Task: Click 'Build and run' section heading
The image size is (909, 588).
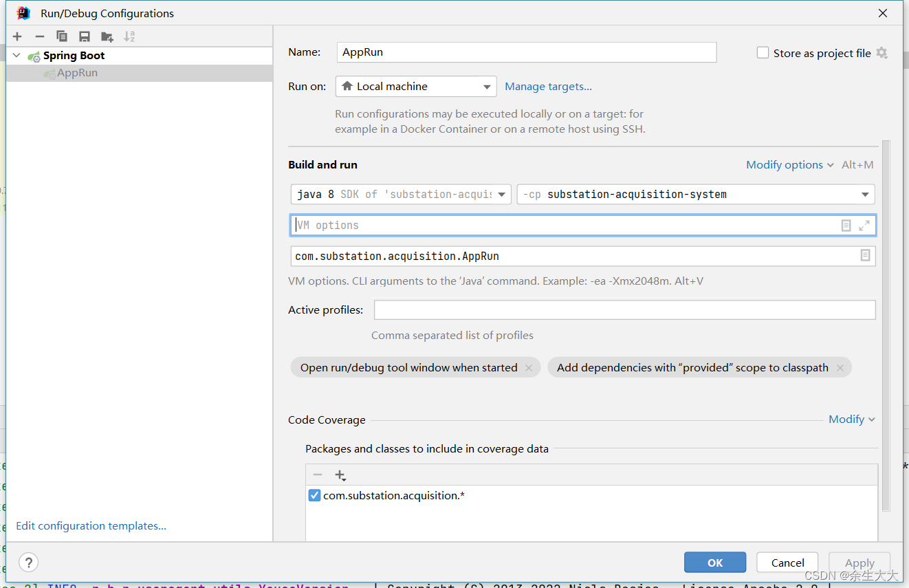Action: [323, 165]
